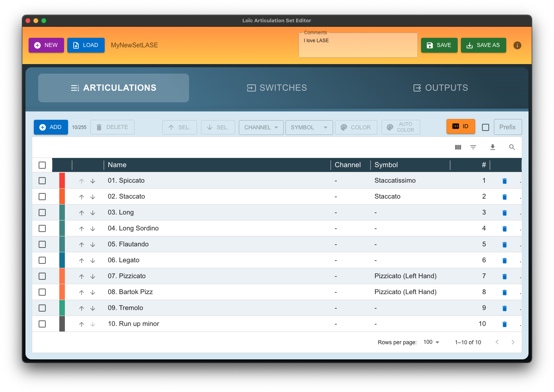Move 05. Flautando up with arrow
This screenshot has width=554, height=392.
(82, 245)
